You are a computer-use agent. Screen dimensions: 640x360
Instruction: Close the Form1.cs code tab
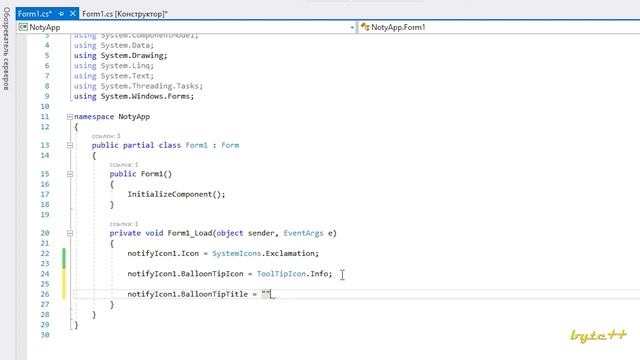click(x=73, y=14)
